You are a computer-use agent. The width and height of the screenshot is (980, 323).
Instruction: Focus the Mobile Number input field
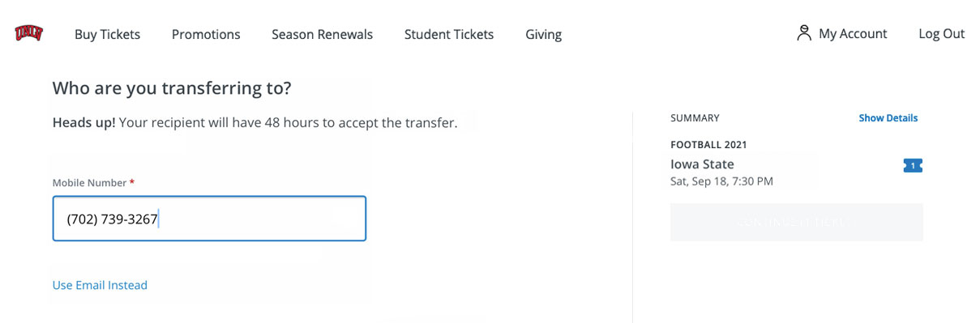209,219
